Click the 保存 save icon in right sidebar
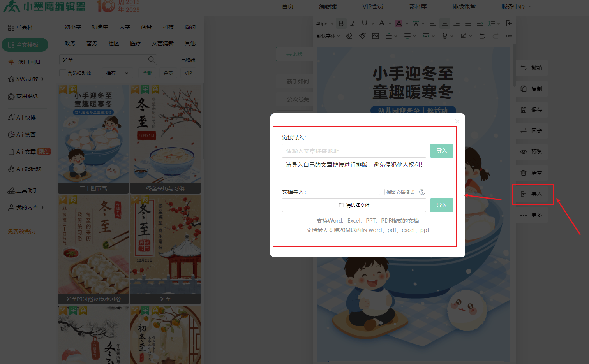The image size is (589, 364). tap(524, 110)
